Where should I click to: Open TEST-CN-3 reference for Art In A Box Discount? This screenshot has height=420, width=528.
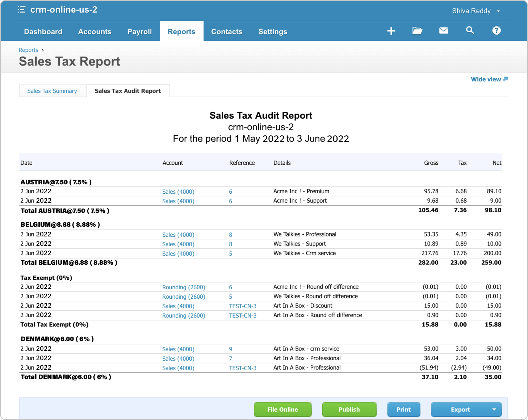coord(243,306)
